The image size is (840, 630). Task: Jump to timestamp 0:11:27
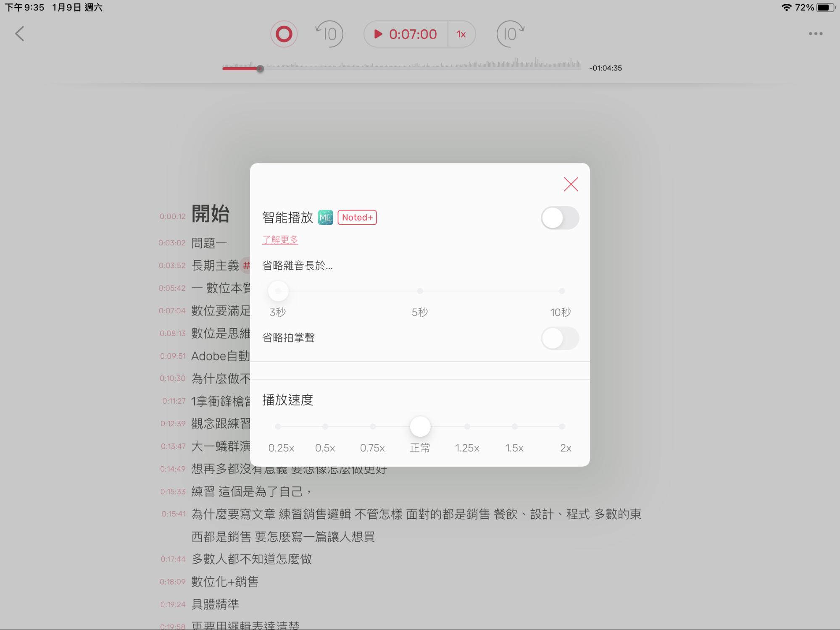[174, 401]
